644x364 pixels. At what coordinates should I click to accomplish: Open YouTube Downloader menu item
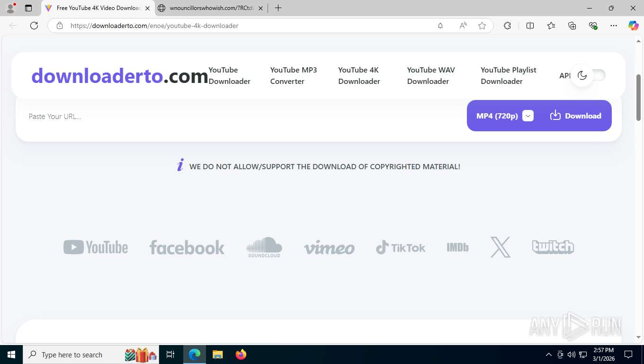(230, 75)
